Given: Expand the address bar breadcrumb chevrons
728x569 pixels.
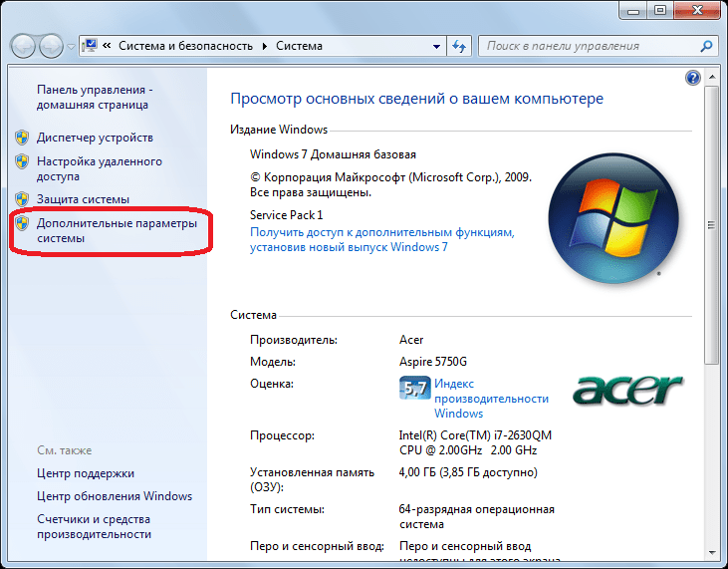Looking at the screenshot, I should [107, 46].
